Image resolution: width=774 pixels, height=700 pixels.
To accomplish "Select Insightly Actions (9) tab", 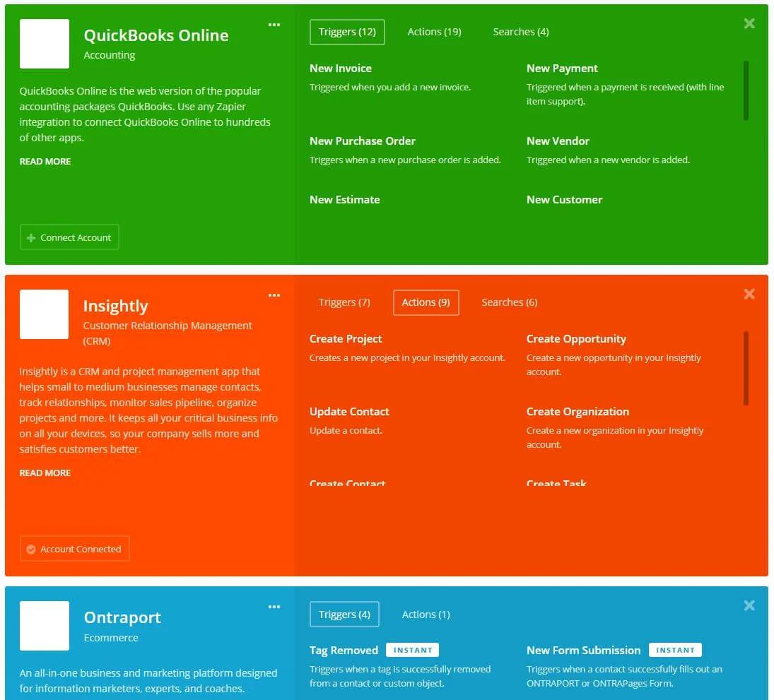I will (426, 302).
